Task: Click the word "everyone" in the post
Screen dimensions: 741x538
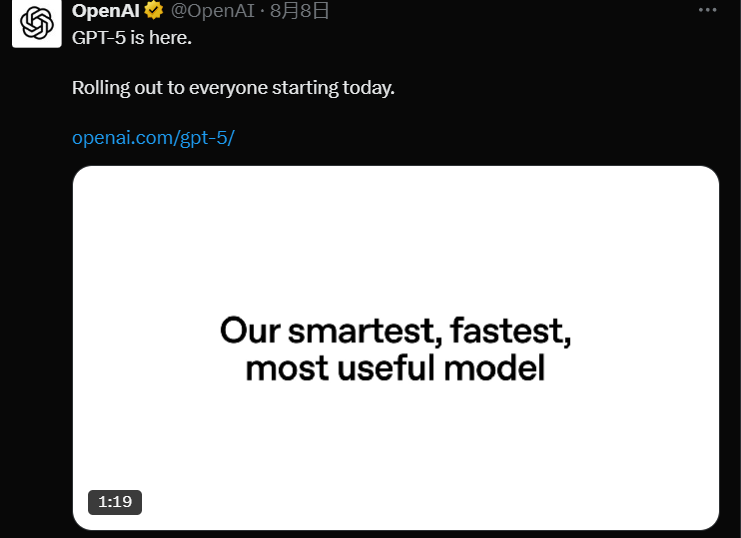Action: [x=228, y=88]
